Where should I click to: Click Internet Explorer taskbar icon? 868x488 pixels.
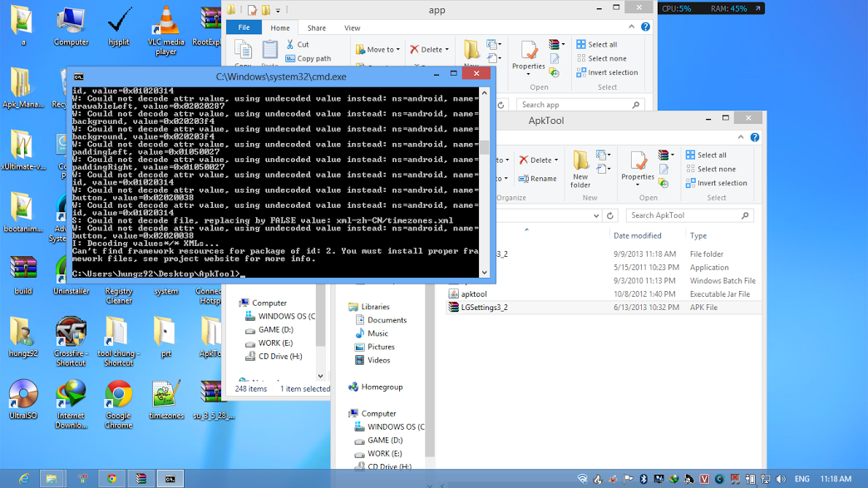23,479
